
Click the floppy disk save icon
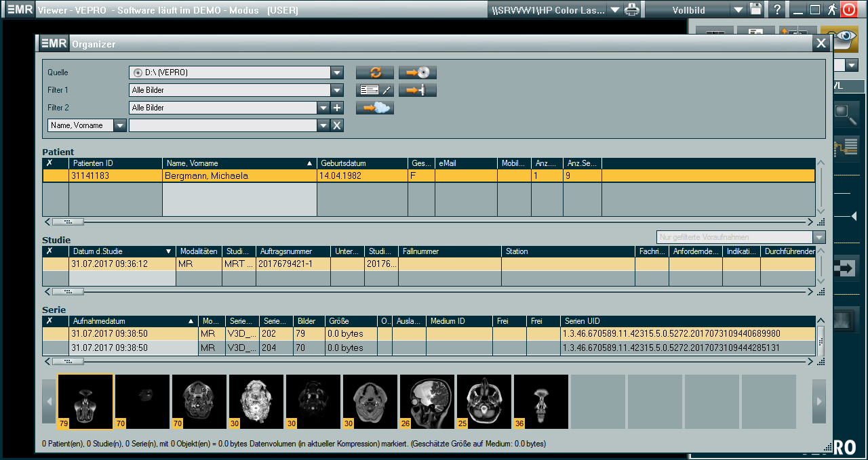click(x=756, y=9)
